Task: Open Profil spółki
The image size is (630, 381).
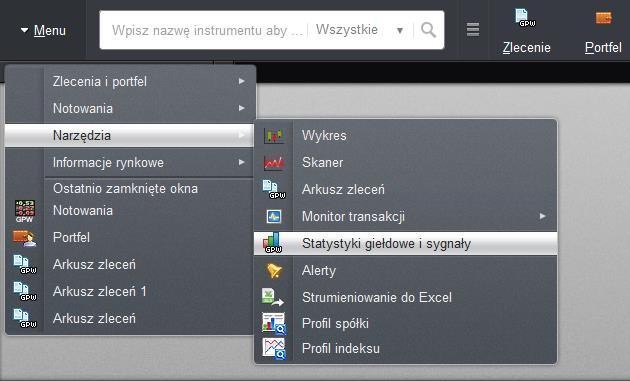Action: (406, 323)
